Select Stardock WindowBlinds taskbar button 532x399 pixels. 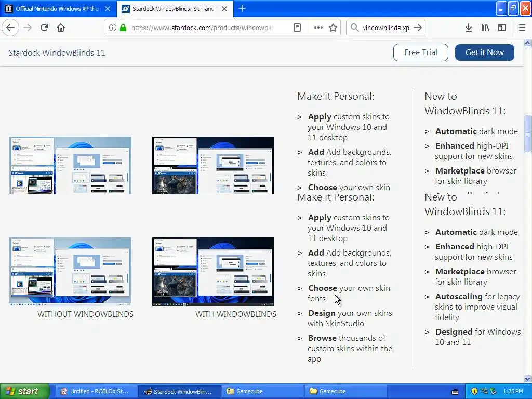179,391
